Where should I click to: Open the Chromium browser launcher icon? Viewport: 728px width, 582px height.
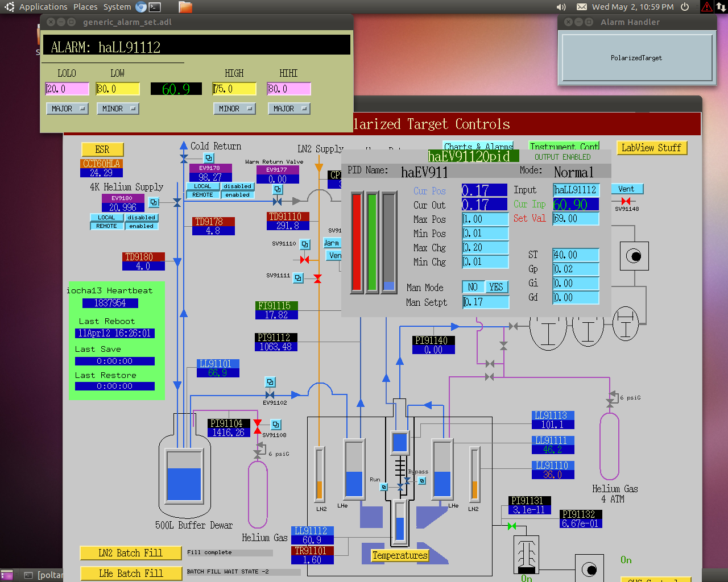pos(141,7)
